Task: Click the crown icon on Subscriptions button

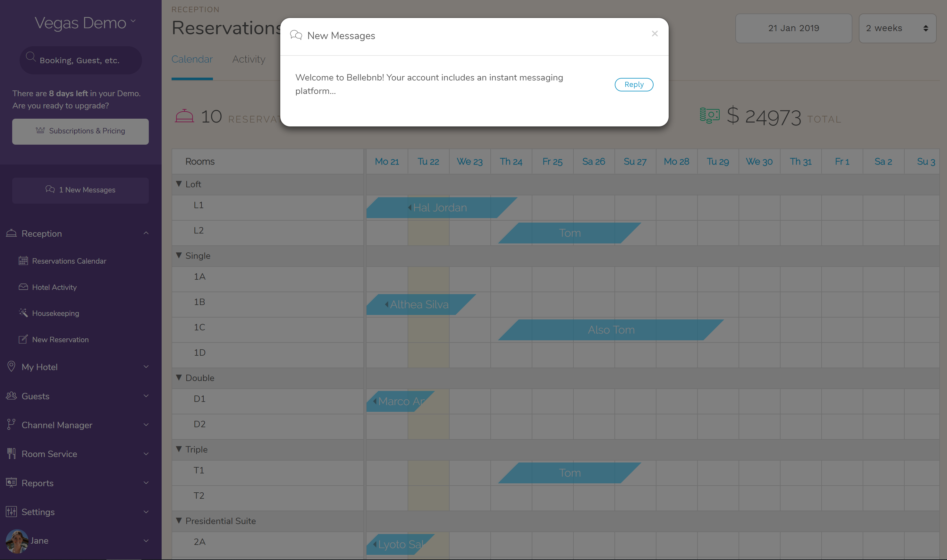Action: click(x=40, y=131)
